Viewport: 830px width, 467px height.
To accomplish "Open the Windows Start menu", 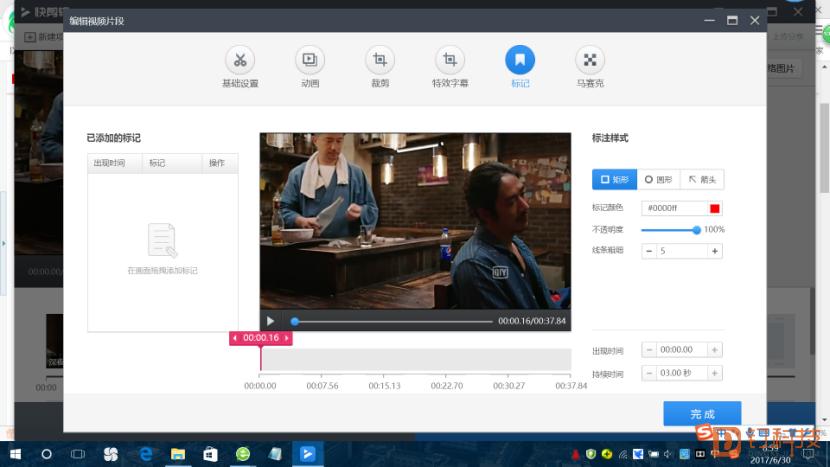I will [15, 454].
